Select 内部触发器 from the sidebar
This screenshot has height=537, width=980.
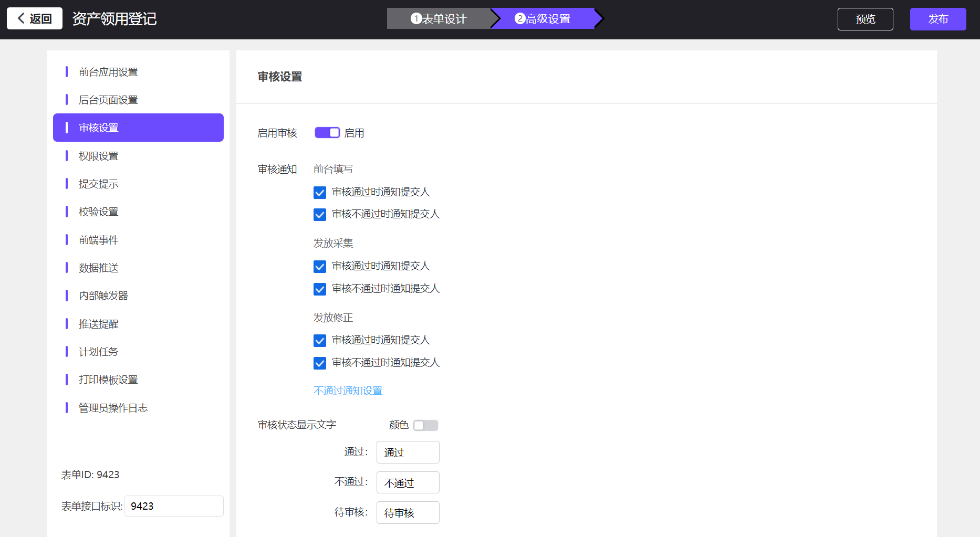(103, 296)
